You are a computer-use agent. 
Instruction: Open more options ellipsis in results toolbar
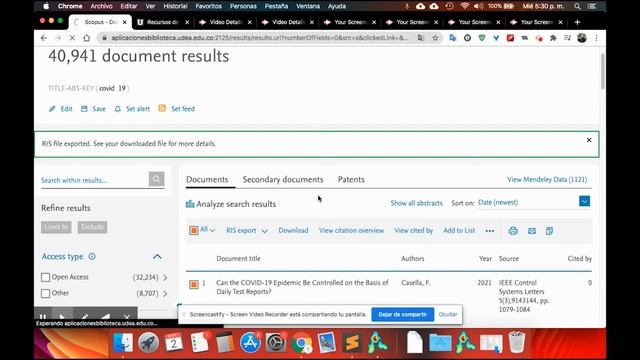[490, 231]
